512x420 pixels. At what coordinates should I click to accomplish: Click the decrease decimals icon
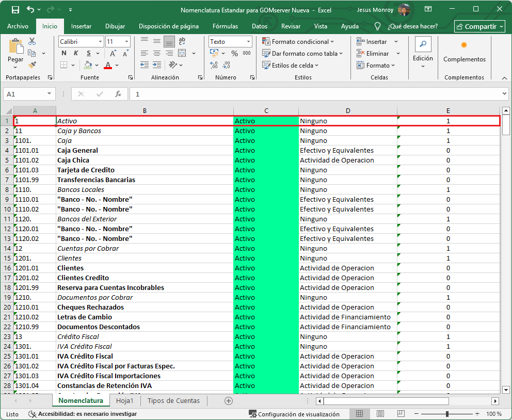pyautogui.click(x=226, y=65)
